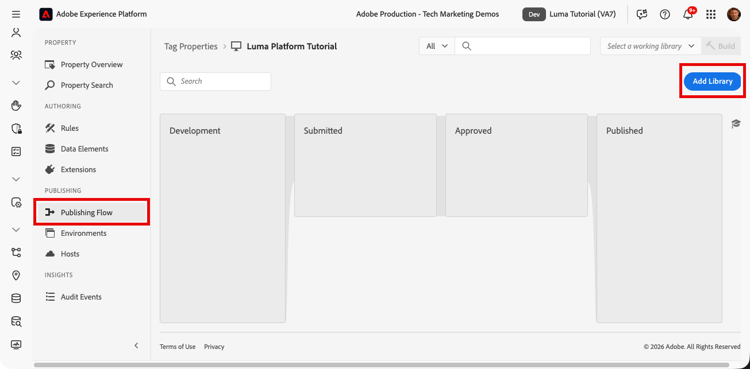Click the red Adobe logo icon

pyautogui.click(x=45, y=14)
